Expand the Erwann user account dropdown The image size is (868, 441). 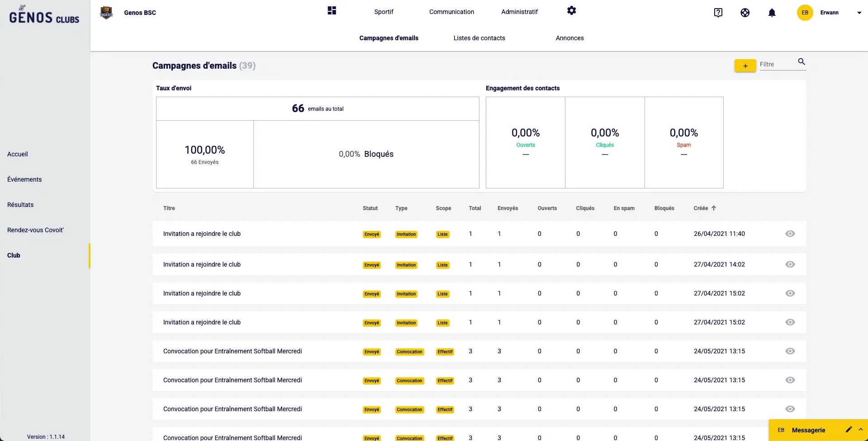coord(859,13)
